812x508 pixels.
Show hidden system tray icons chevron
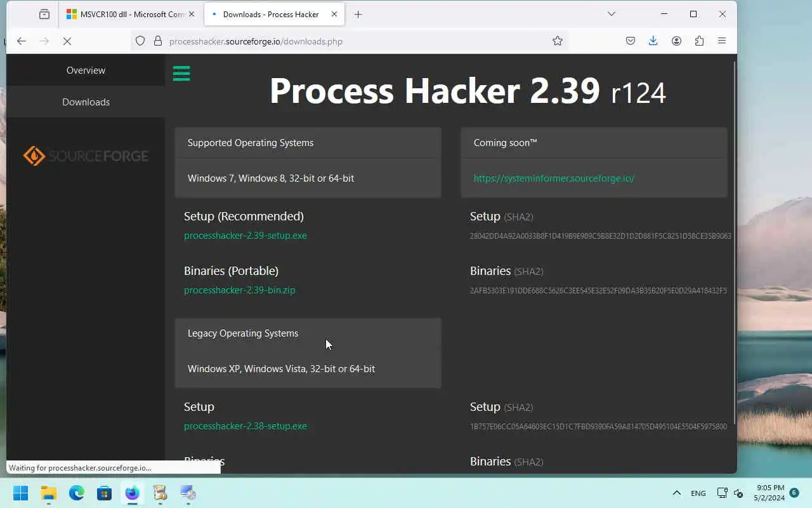[676, 493]
